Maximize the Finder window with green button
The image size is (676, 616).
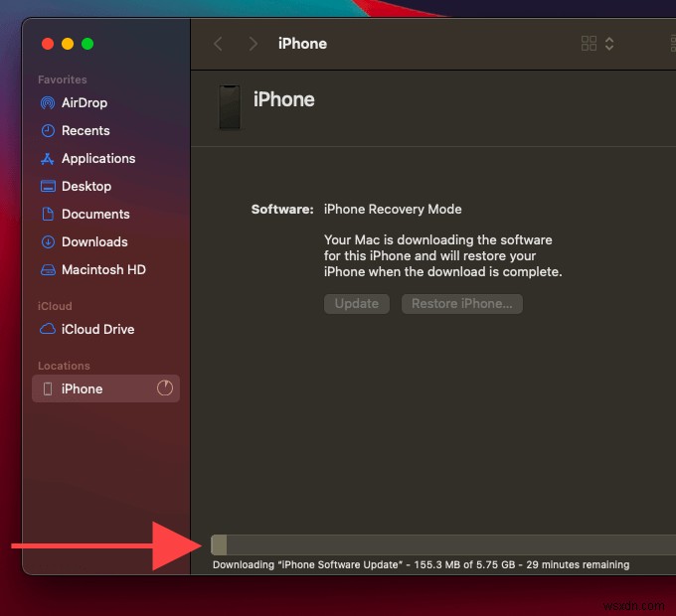(x=87, y=44)
